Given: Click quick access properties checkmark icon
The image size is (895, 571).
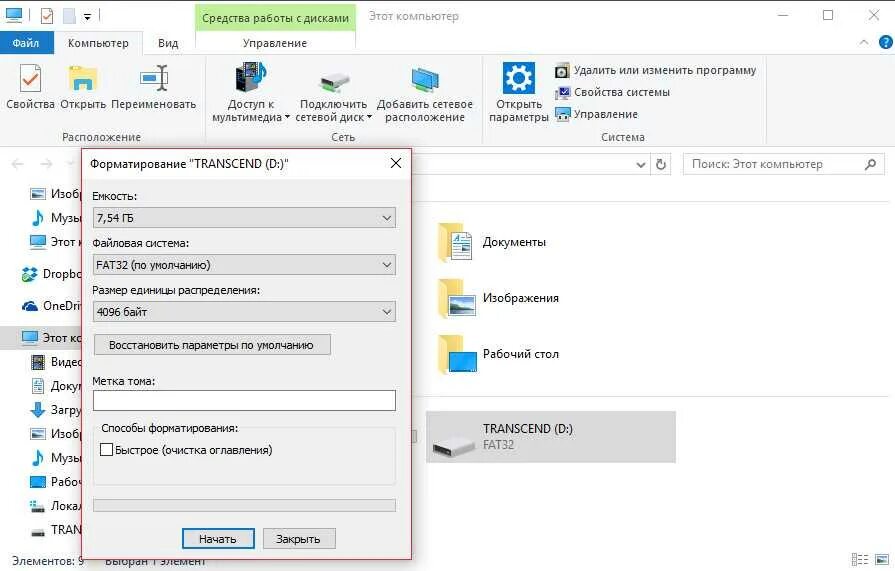Looking at the screenshot, I should (47, 16).
